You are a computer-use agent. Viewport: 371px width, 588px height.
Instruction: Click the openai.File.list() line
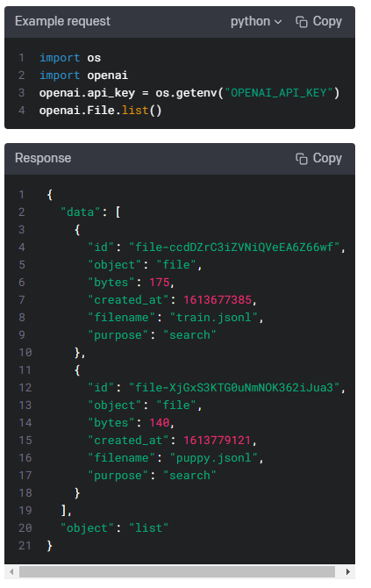[101, 111]
